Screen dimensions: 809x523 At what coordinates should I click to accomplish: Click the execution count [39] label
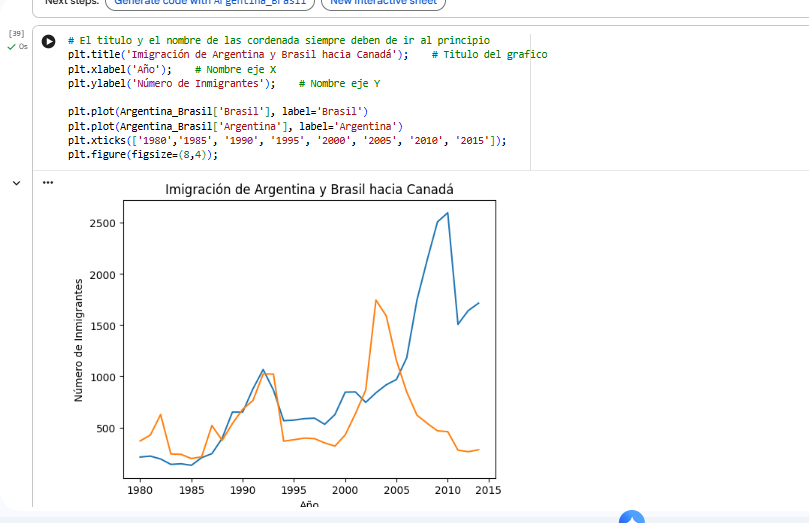coord(17,34)
